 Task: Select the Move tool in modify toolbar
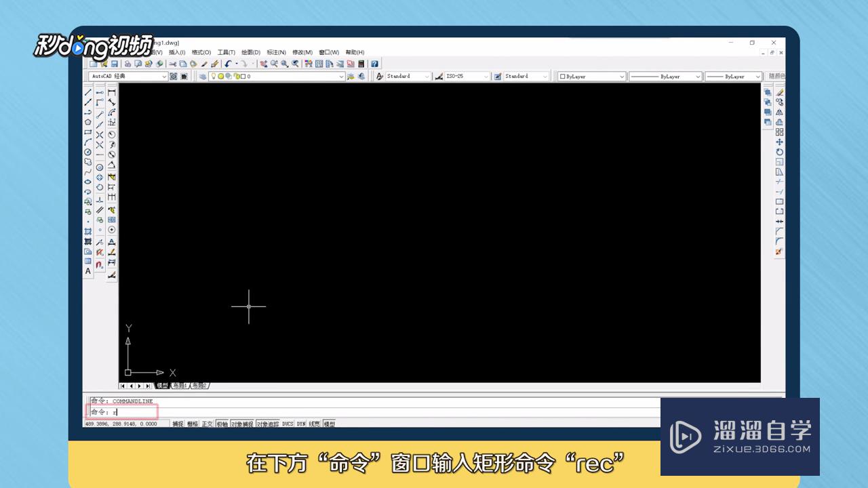tap(779, 142)
